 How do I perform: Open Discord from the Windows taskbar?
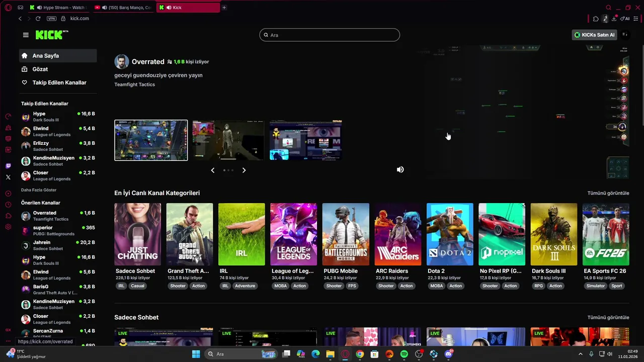point(448,354)
